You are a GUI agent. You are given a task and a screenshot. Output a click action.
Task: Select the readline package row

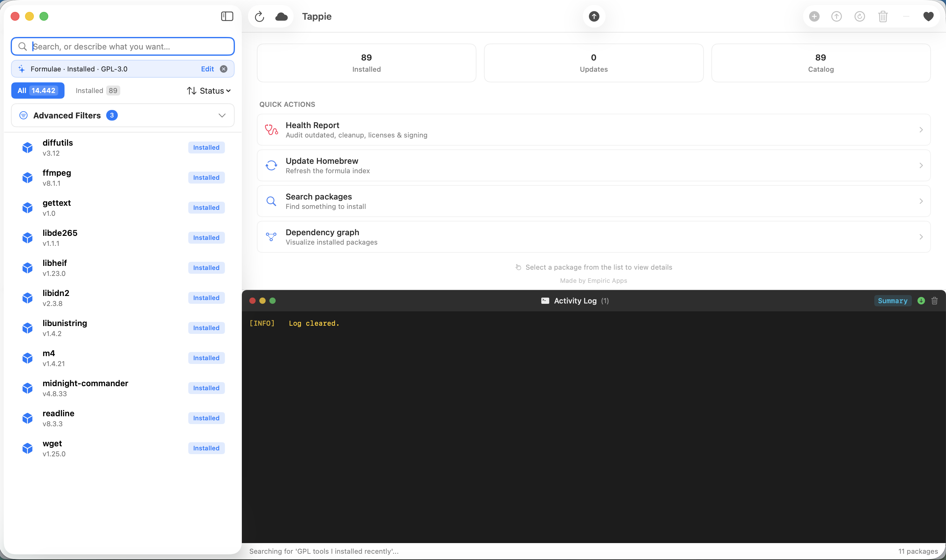[123, 418]
